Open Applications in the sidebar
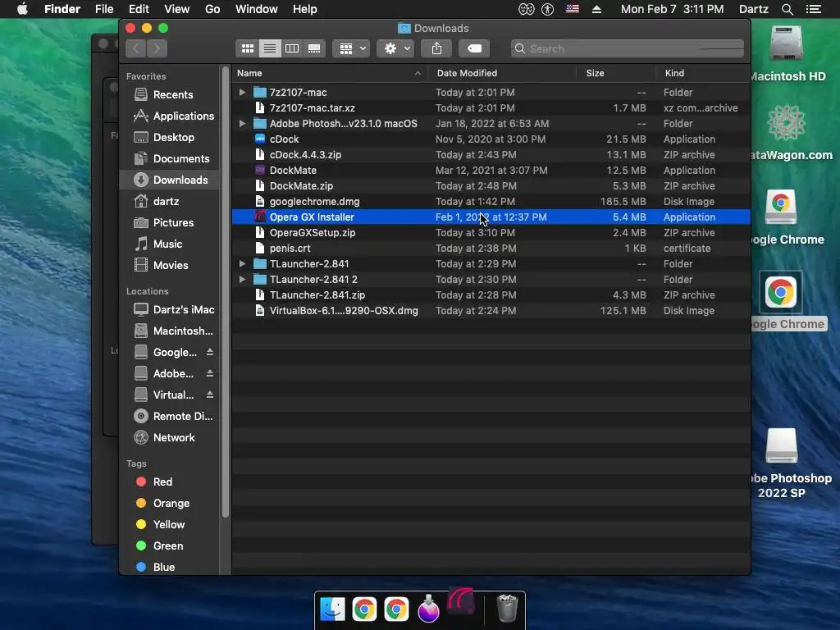 [171, 116]
